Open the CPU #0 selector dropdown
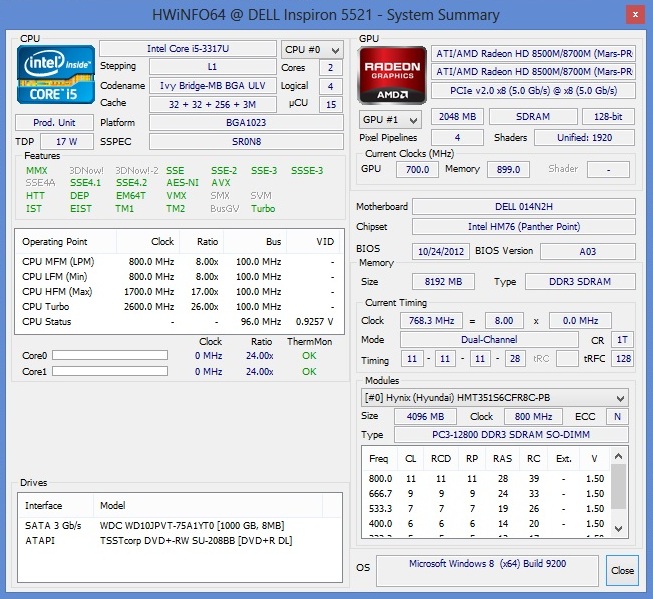This screenshot has width=653, height=599. tap(312, 50)
